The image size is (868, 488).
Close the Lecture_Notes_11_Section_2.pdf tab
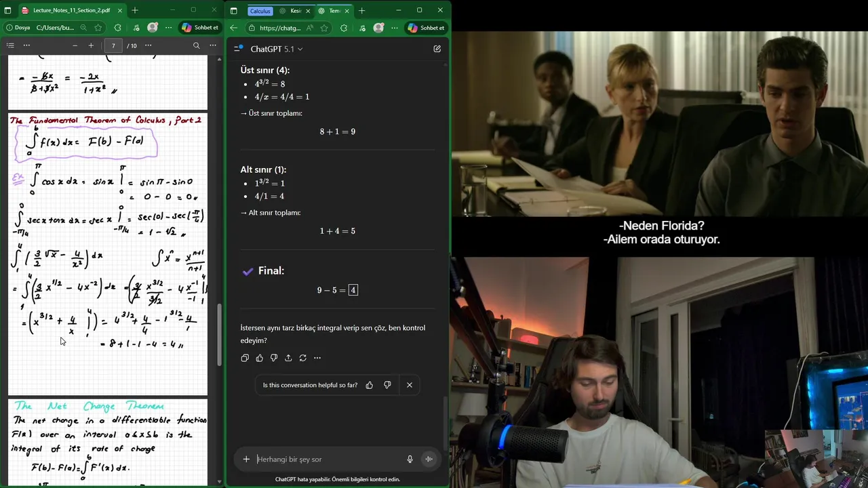pos(119,10)
